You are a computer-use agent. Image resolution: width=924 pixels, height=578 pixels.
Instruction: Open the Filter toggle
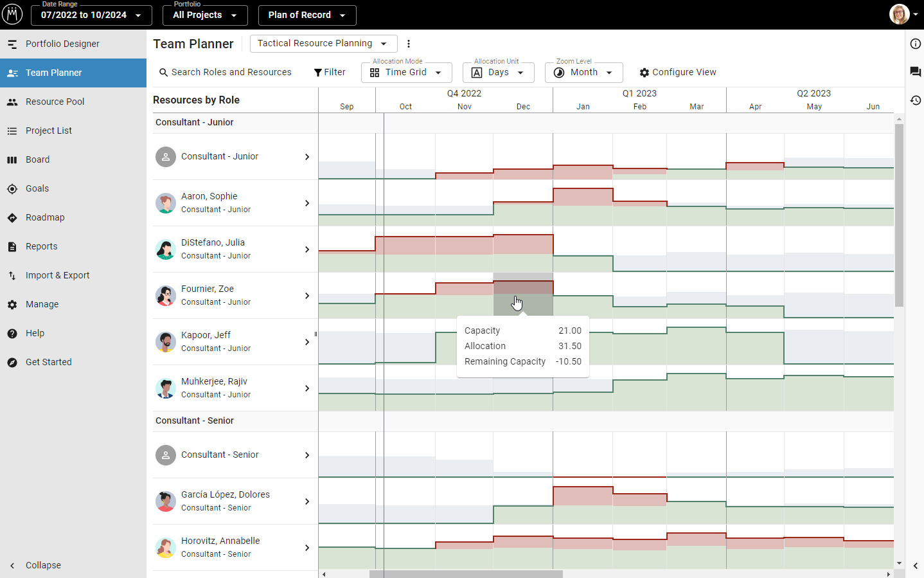pyautogui.click(x=330, y=72)
